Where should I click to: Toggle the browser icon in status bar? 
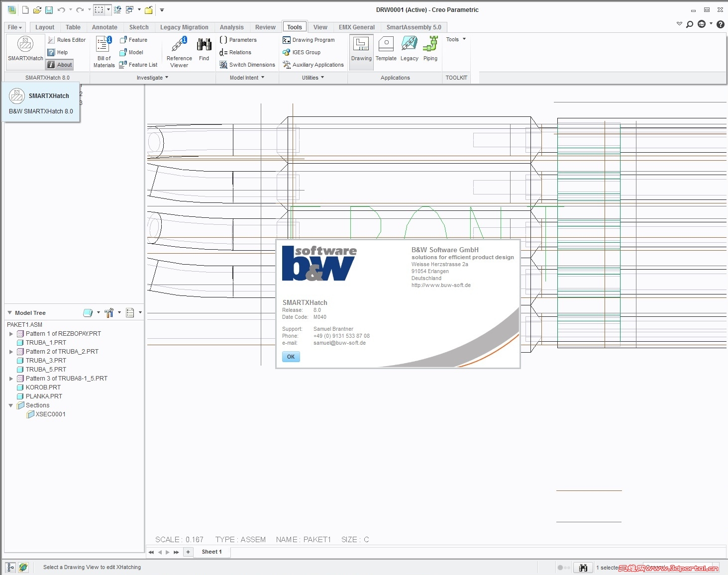pyautogui.click(x=23, y=567)
